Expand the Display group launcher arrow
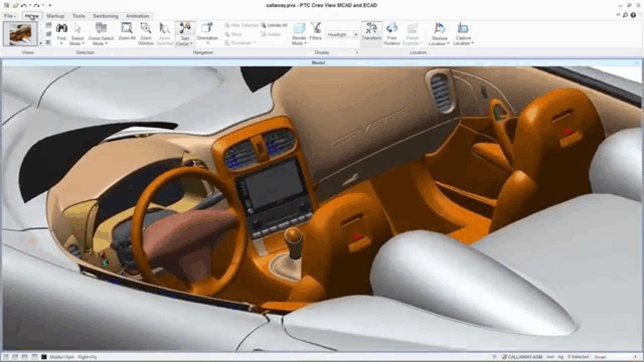Viewport: 644px width, 362px height. click(357, 52)
